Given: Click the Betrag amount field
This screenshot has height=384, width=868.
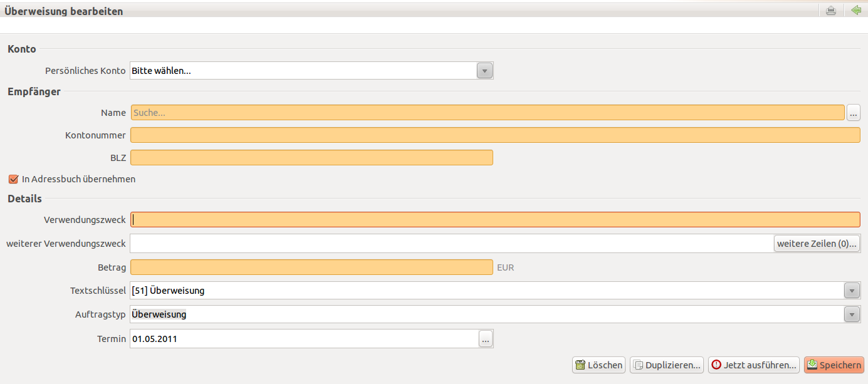Looking at the screenshot, I should pyautogui.click(x=311, y=267).
